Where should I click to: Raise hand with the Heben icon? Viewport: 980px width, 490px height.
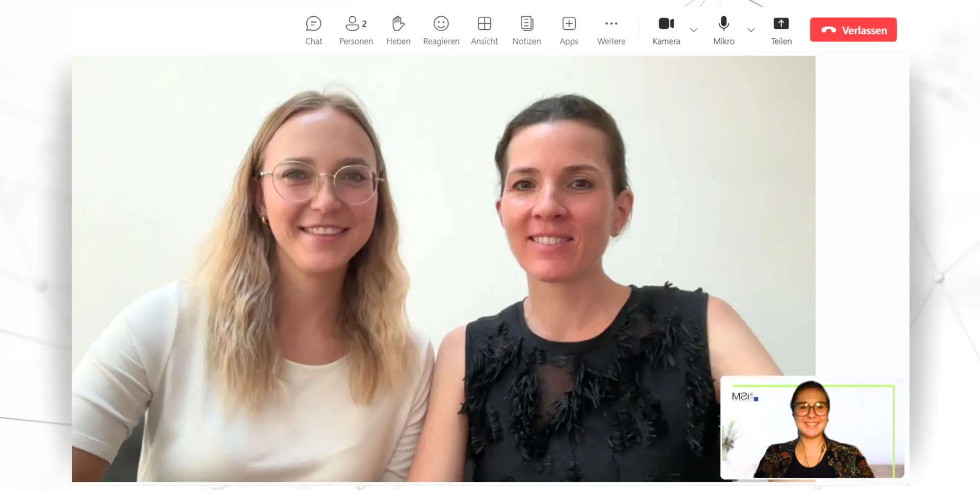(x=398, y=30)
